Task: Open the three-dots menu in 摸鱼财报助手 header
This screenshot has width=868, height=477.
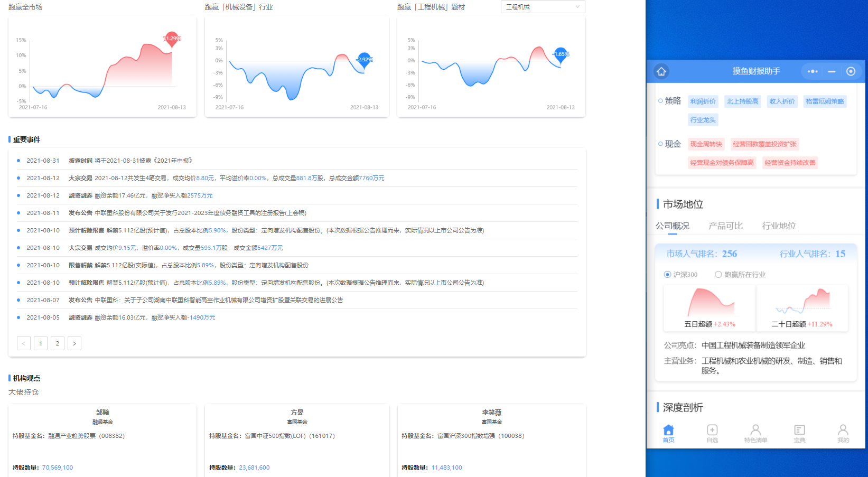Action: 813,71
